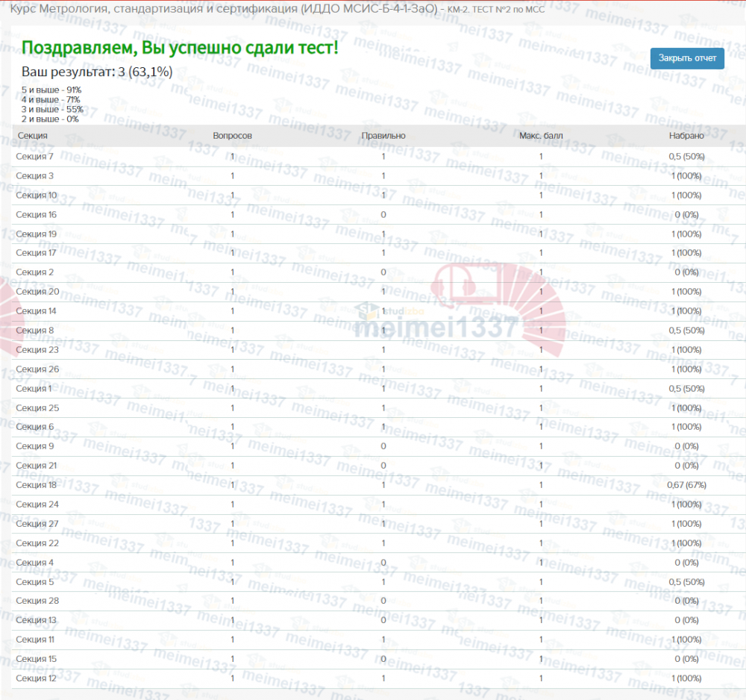
Task: Select the Секция 7 row
Action: [379, 157]
